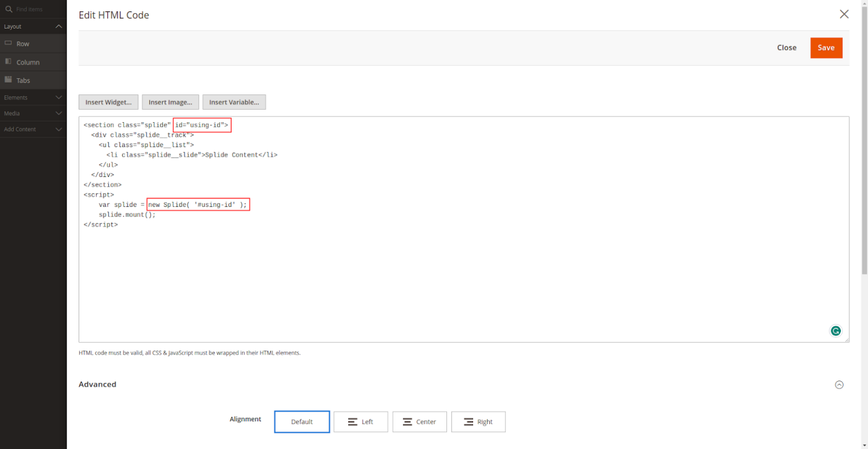This screenshot has width=868, height=449.
Task: Collapse the Advanced section
Action: [839, 385]
